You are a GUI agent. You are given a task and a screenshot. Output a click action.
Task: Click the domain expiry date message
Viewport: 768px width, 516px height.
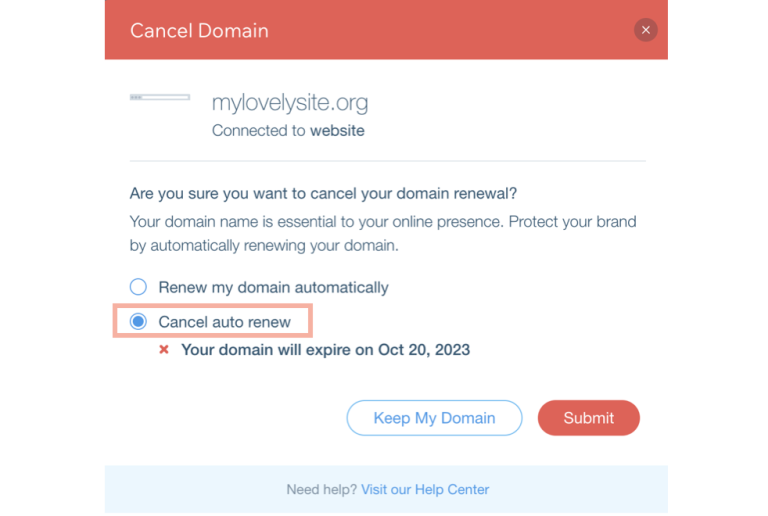coord(325,350)
